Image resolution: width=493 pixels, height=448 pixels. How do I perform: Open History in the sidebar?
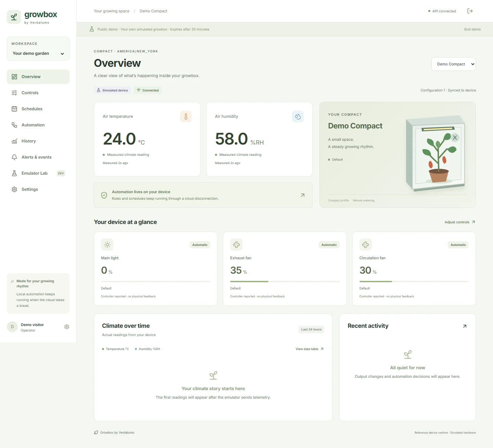(38, 141)
